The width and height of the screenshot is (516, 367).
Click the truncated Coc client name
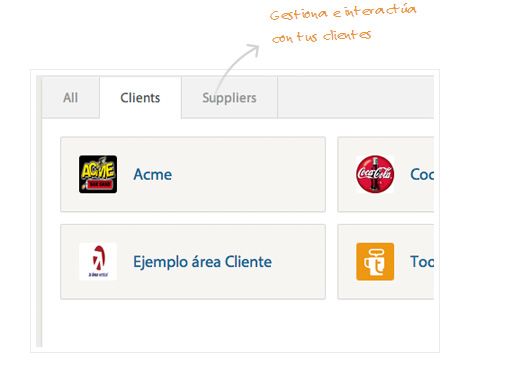pos(422,174)
